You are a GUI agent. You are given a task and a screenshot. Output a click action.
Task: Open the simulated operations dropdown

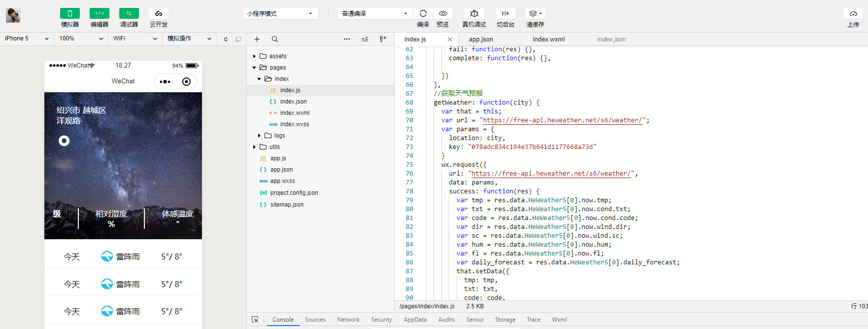pyautogui.click(x=189, y=38)
